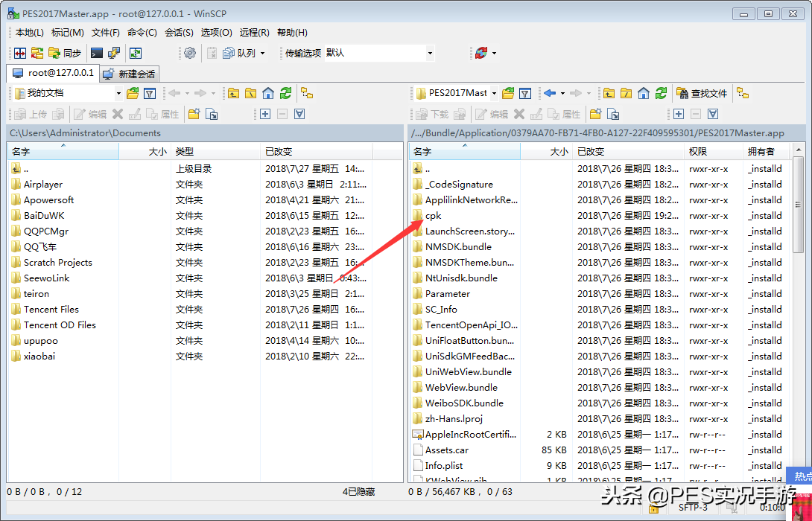Click the home directory icon in remote panel

click(x=642, y=95)
